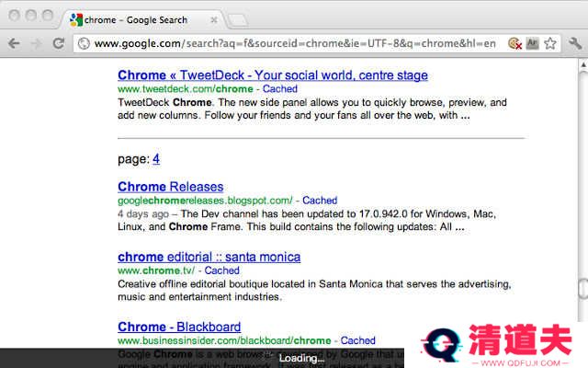
Task: Click the blocked cookie icon in address bar
Action: (x=515, y=43)
